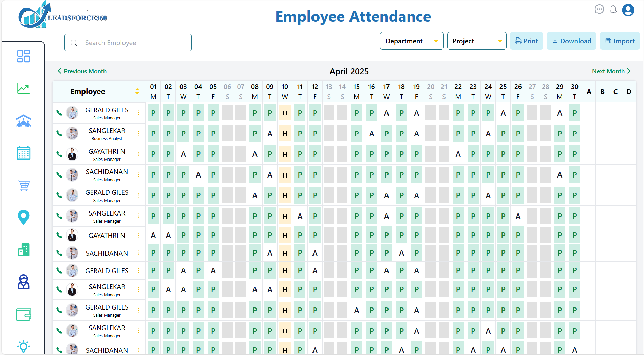Open the location pin sidebar icon
Image resolution: width=644 pixels, height=355 pixels.
click(23, 217)
